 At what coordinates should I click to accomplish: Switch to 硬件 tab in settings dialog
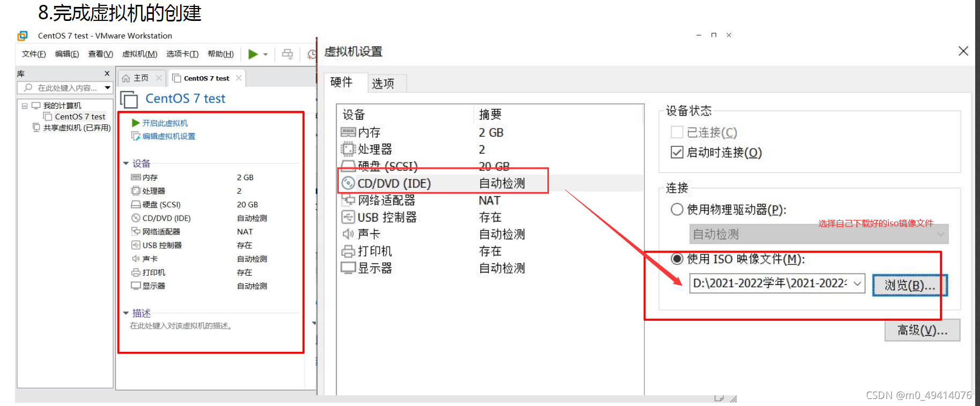coord(341,82)
